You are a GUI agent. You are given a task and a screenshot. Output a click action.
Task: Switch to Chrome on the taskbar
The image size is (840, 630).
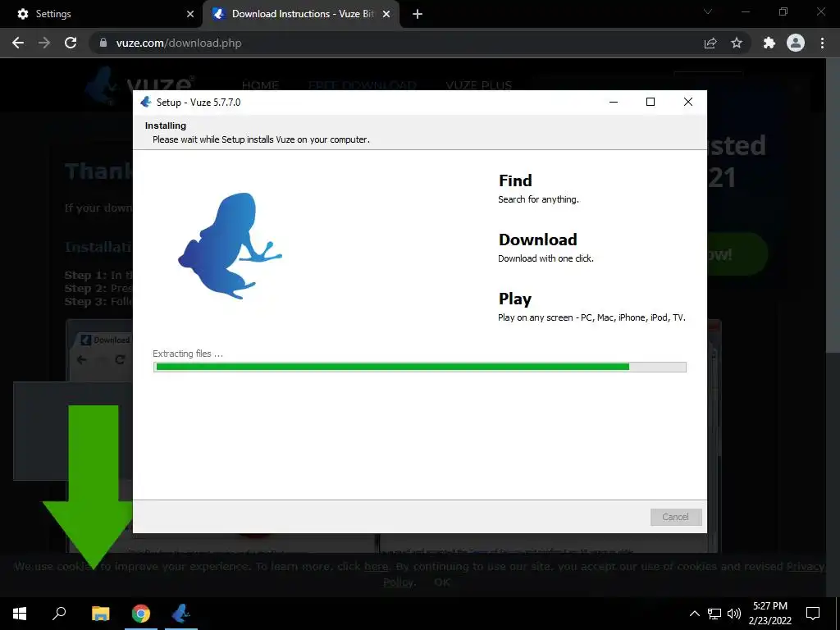[141, 614]
